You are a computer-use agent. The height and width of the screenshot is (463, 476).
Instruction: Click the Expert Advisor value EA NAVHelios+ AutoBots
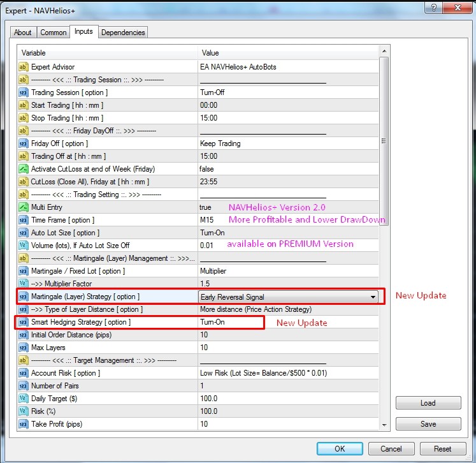pyautogui.click(x=238, y=67)
